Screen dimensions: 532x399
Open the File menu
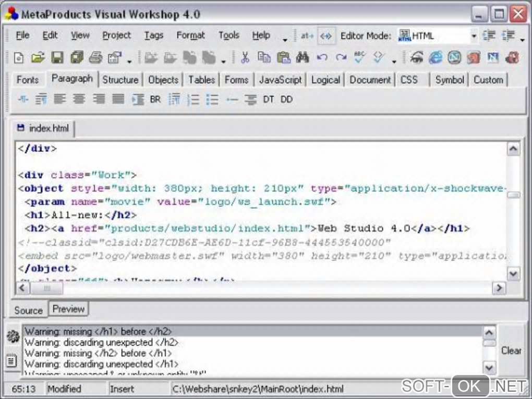pos(22,35)
